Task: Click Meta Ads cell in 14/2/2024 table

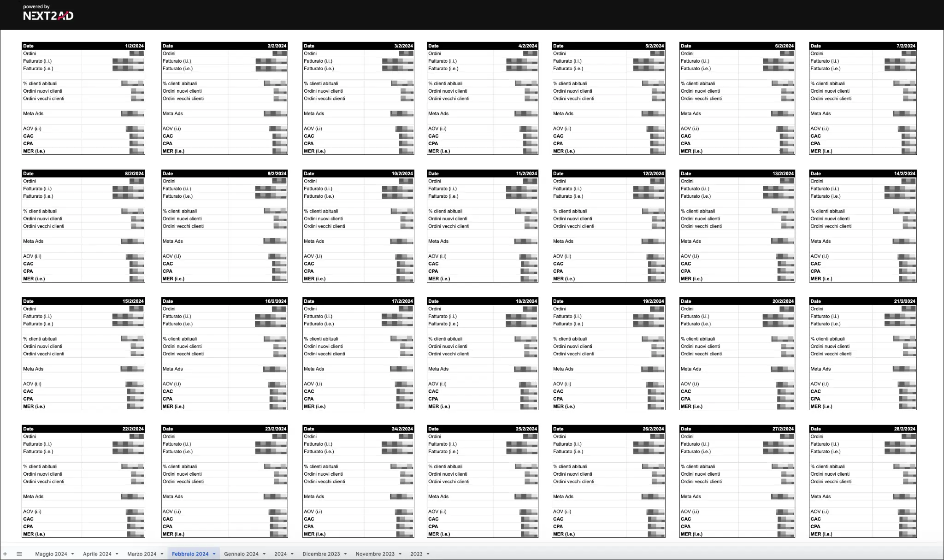Action: (x=820, y=242)
